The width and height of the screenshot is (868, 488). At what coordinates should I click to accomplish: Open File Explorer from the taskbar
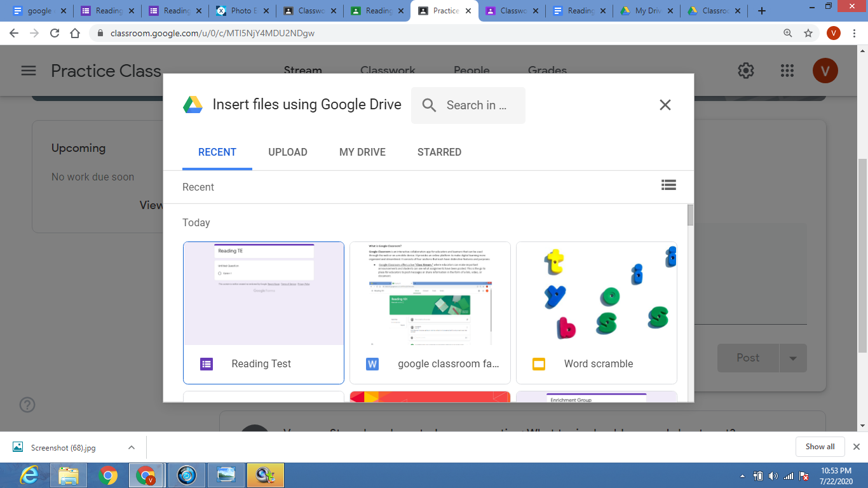pos(69,475)
